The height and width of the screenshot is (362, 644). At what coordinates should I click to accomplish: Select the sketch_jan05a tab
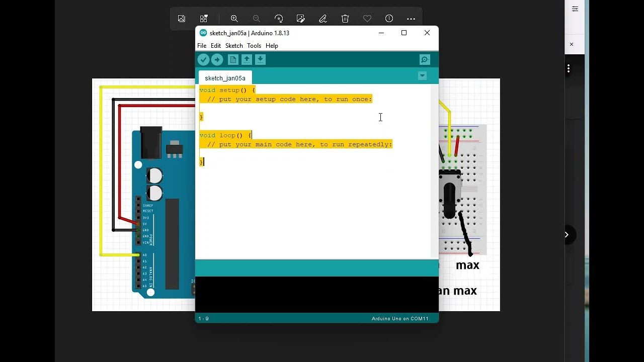(225, 78)
